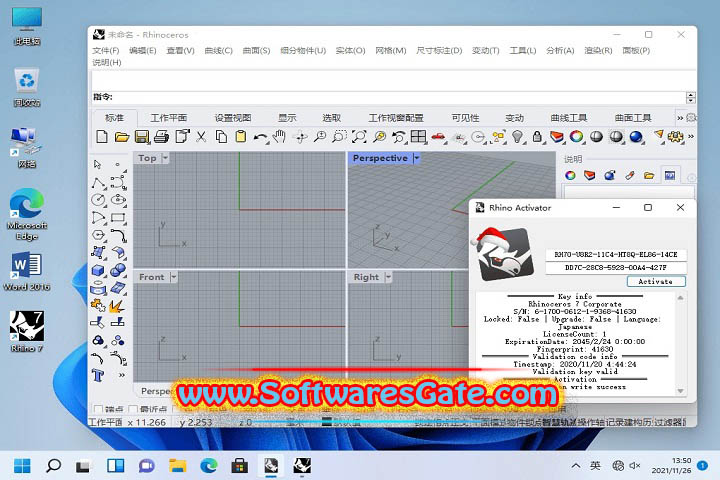Switch to the 显示 toolbar tab
Screen dimensions: 720x480
[x=287, y=118]
